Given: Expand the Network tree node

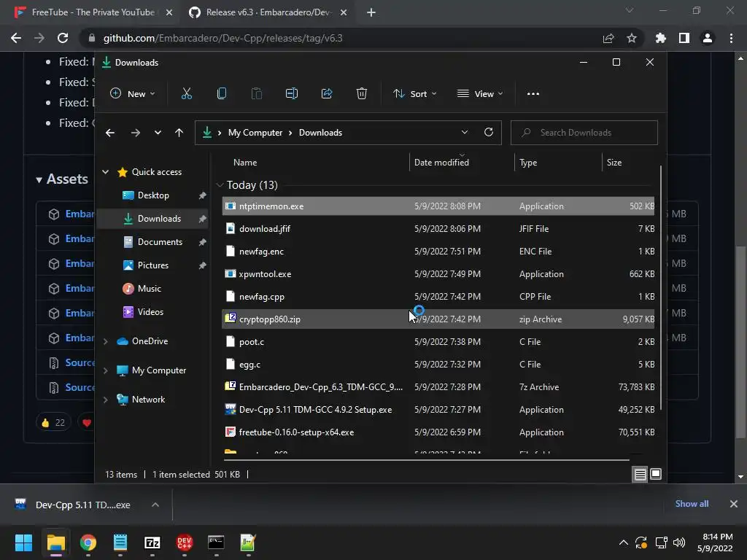Looking at the screenshot, I should 105,400.
